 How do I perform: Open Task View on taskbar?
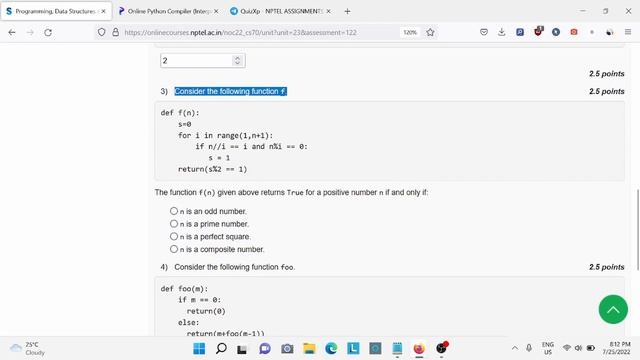click(x=242, y=349)
